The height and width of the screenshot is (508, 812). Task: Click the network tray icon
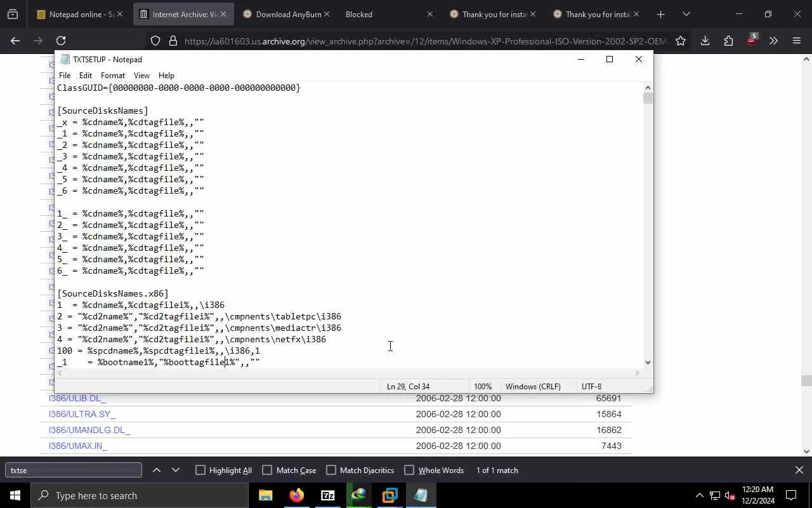(714, 495)
